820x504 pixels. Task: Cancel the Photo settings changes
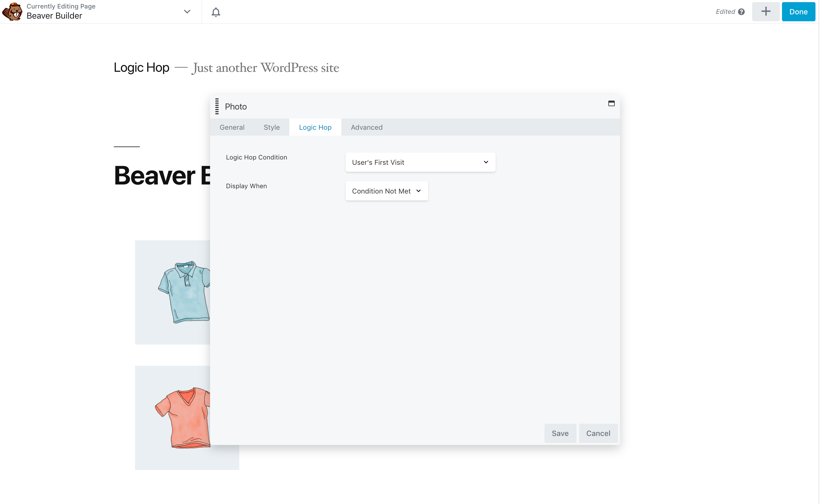598,433
